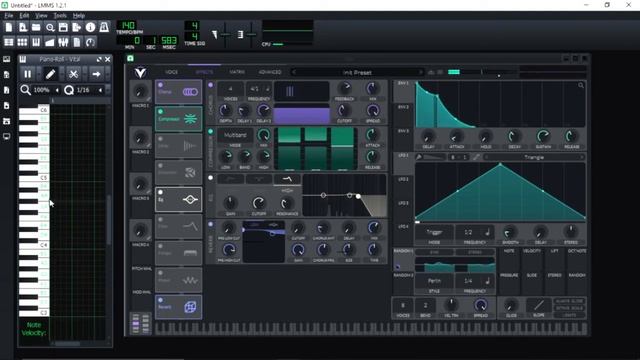Image resolution: width=640 pixels, height=360 pixels.
Task: Show the Song Editor window icon
Action: [x=9, y=42]
